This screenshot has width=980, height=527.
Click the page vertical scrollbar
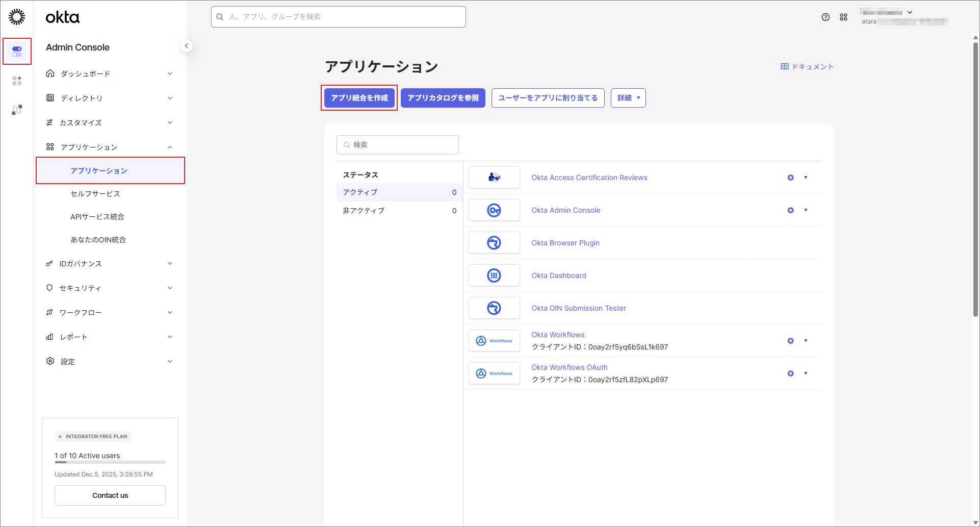(975, 179)
